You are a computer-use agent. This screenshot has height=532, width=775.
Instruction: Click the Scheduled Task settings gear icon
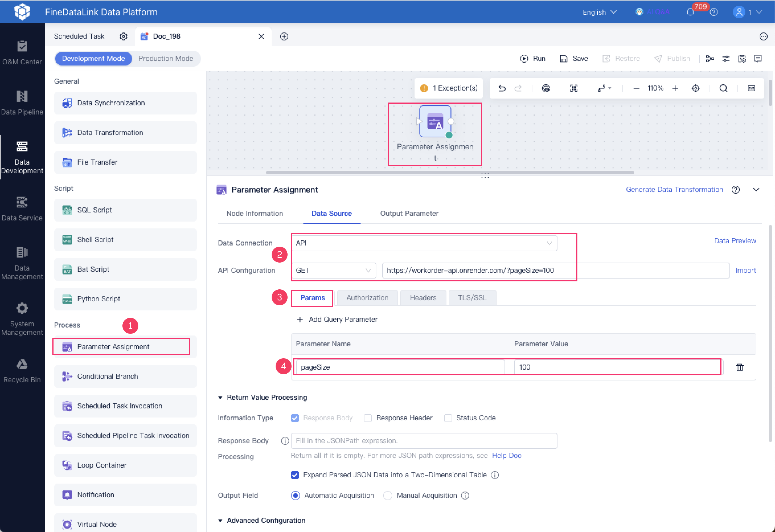coord(123,36)
